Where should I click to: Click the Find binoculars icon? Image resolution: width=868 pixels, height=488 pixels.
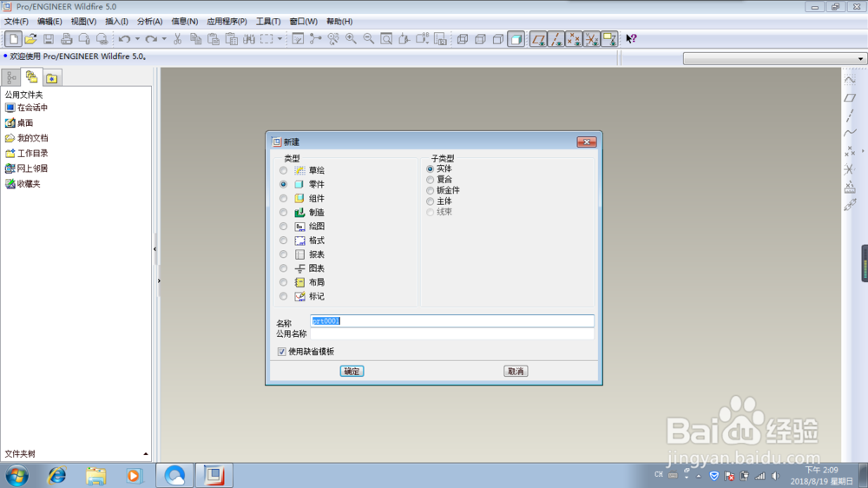coord(249,39)
